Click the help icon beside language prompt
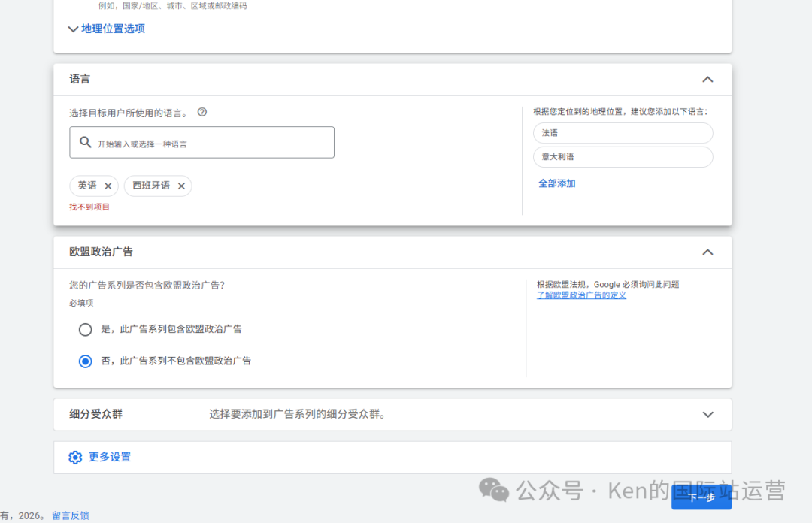The image size is (812, 523). point(202,112)
